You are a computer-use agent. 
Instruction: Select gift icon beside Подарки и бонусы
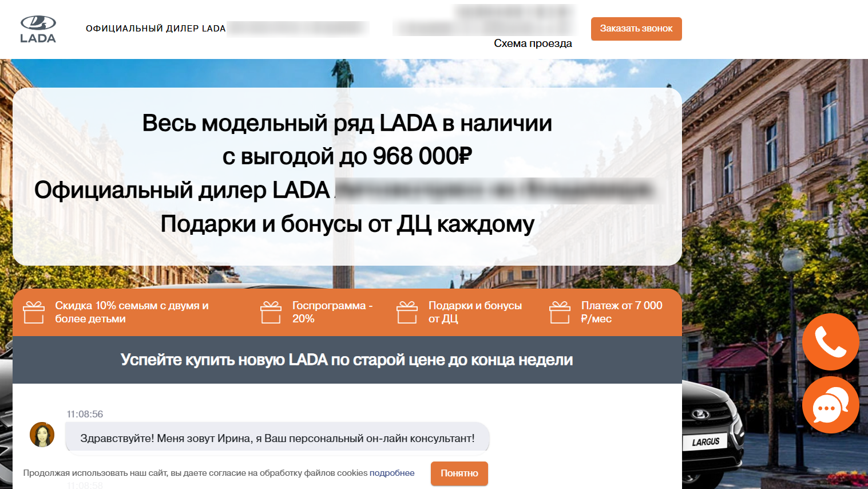(407, 313)
